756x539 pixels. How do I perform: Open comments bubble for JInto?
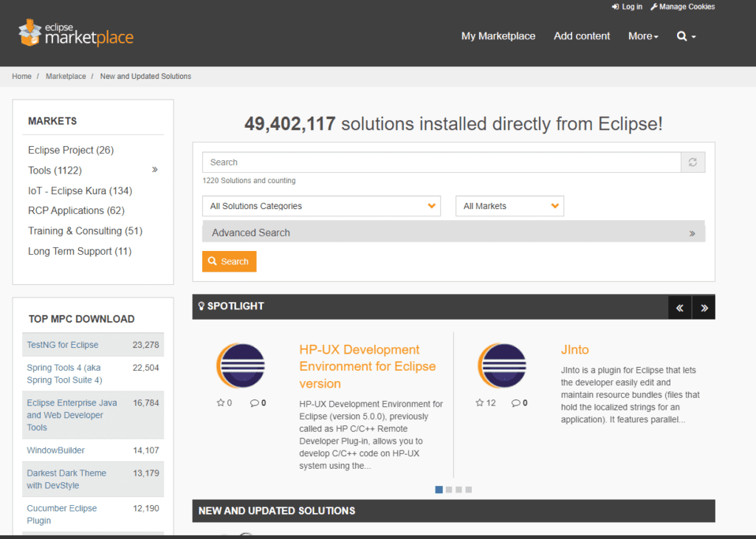tap(515, 403)
